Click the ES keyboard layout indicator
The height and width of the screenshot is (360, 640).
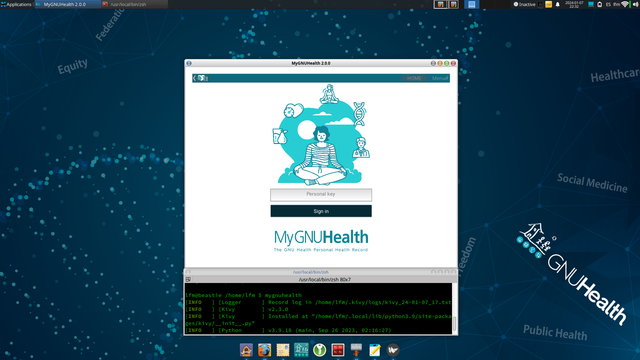(608, 4)
